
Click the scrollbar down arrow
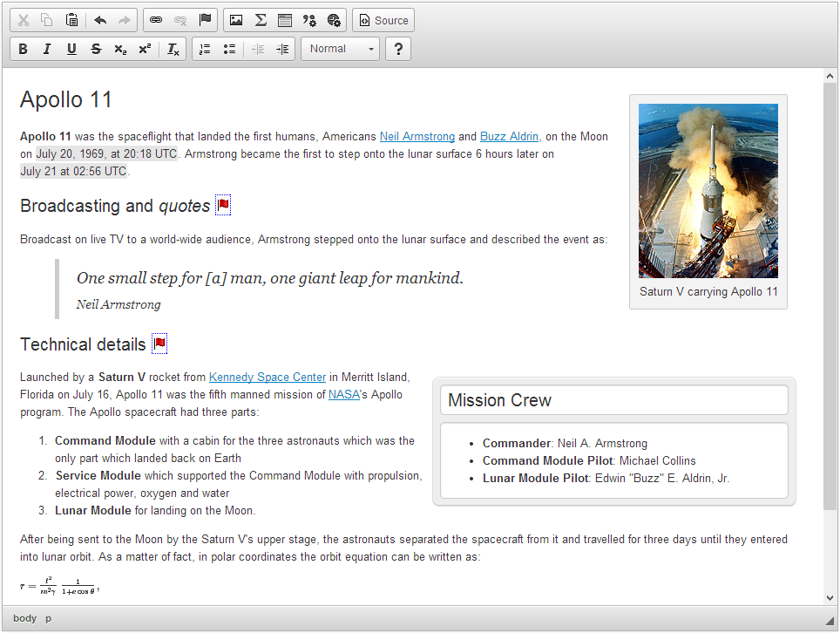pyautogui.click(x=830, y=597)
